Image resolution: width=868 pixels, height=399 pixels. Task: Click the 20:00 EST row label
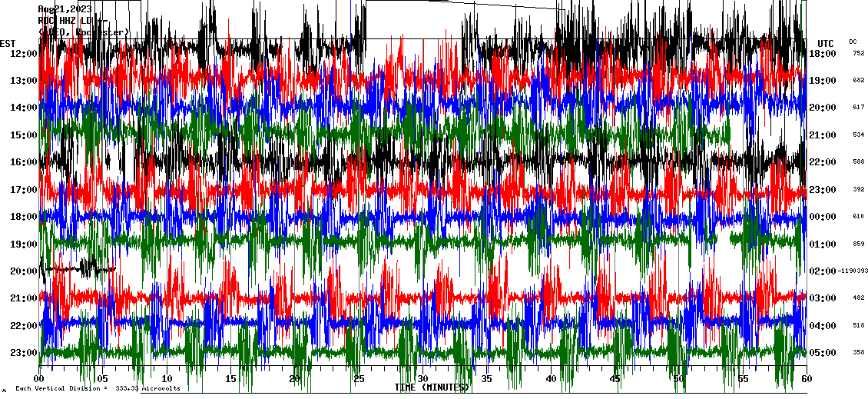[x=24, y=271]
